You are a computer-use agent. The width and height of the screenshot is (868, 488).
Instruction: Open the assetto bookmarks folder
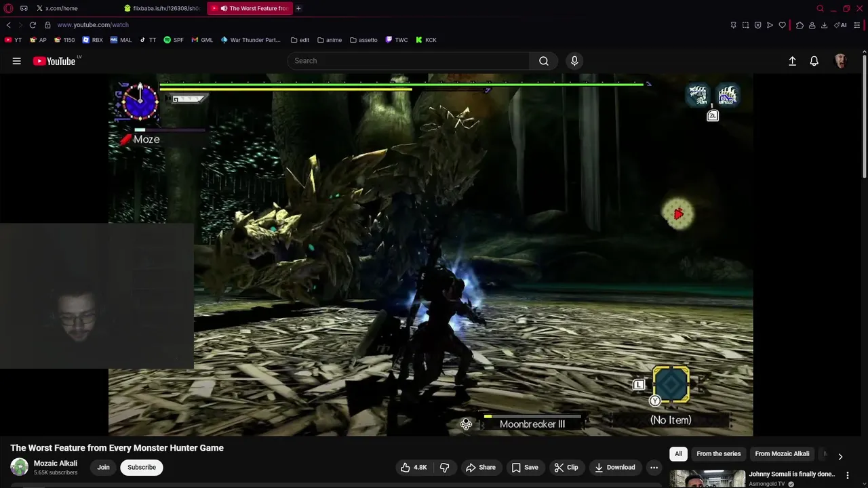click(x=363, y=40)
